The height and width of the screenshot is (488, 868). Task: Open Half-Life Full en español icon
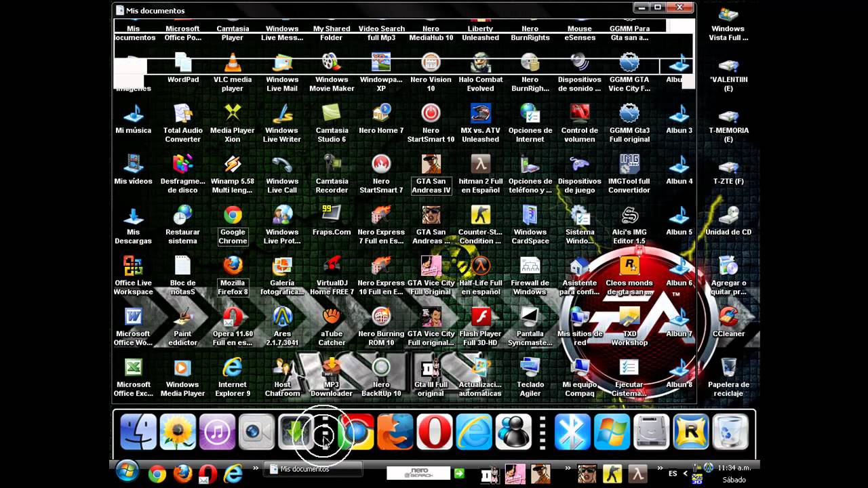click(480, 277)
